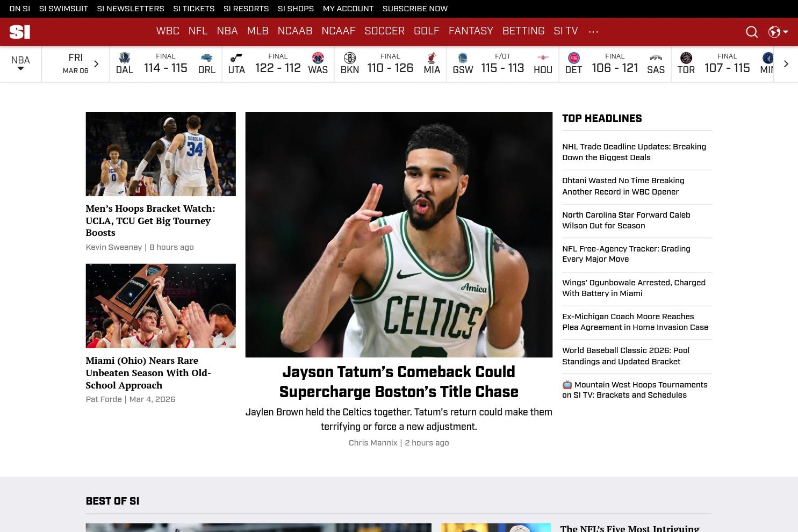Click the TV emoji beside Mountain West headline
This screenshot has height=532, width=798.
(567, 385)
